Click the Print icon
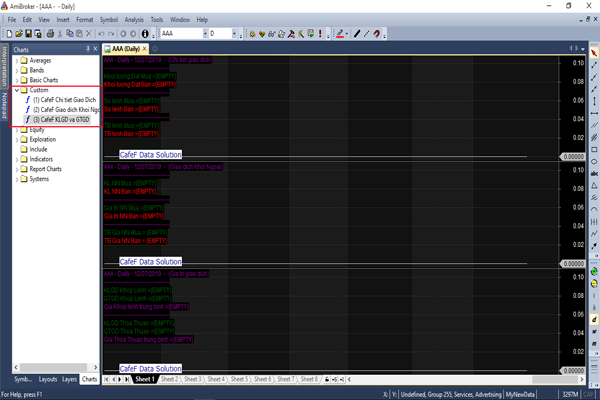The width and height of the screenshot is (600, 400). pyautogui.click(x=50, y=34)
